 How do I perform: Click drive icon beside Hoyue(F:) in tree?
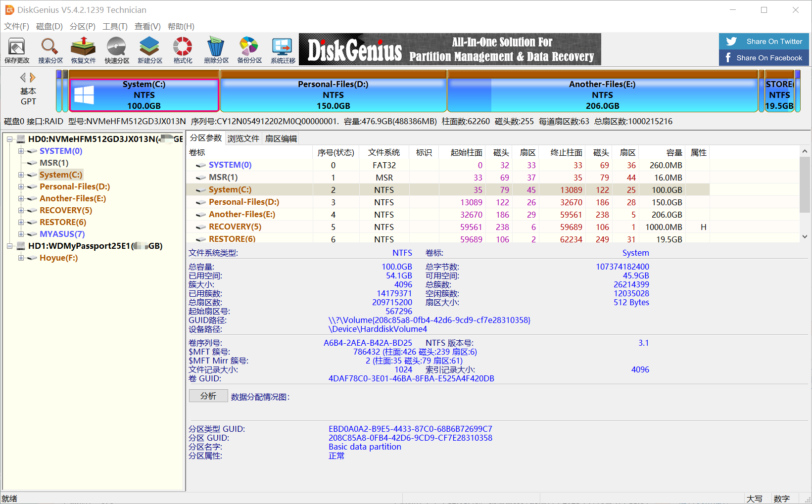[x=32, y=258]
